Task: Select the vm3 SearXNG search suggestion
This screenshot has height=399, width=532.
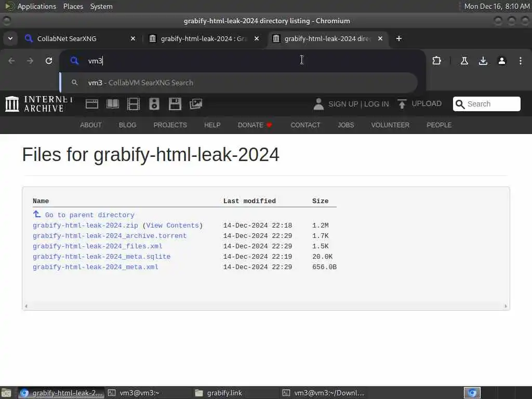Action: (238, 83)
